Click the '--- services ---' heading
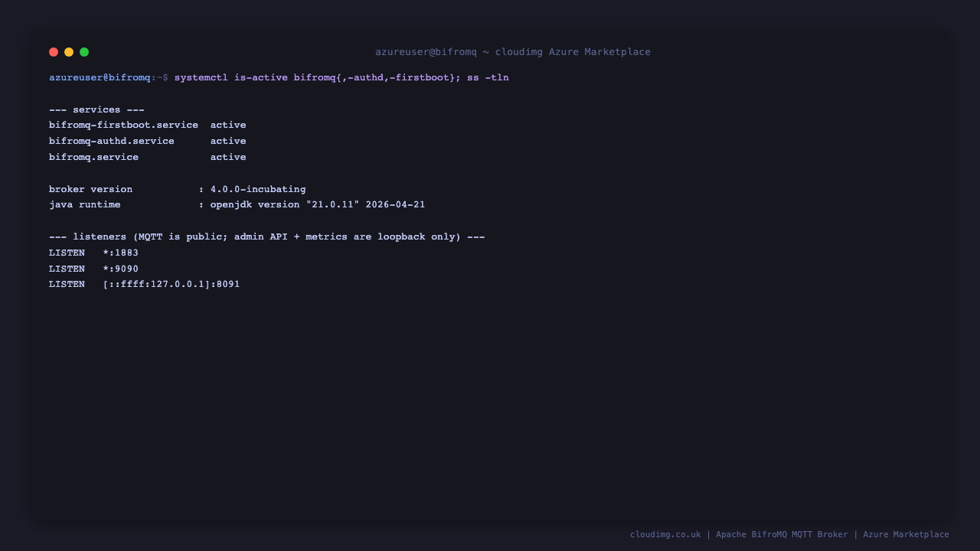This screenshot has width=980, height=551. tap(96, 109)
